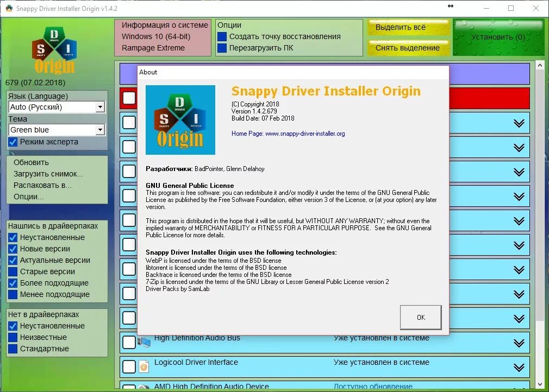Toggle the 'Новые версии' filter checkbox

[13, 249]
